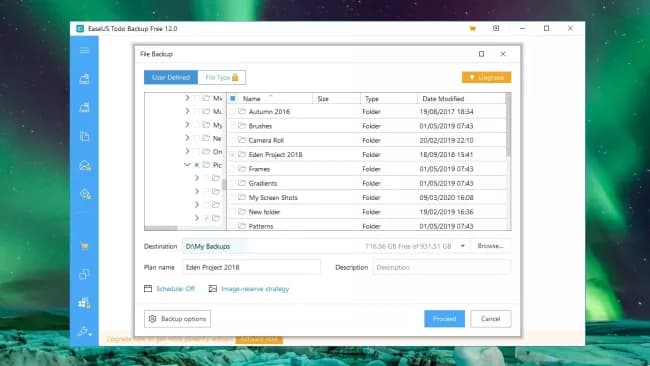Collapse the Pic folder in the tree
The width and height of the screenshot is (650, 366).
coord(187,165)
